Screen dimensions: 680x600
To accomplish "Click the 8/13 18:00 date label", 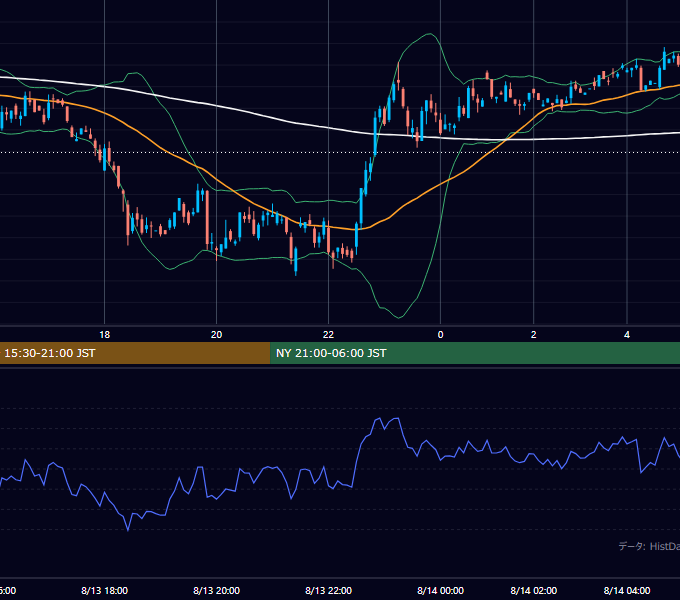I will pyautogui.click(x=105, y=590).
